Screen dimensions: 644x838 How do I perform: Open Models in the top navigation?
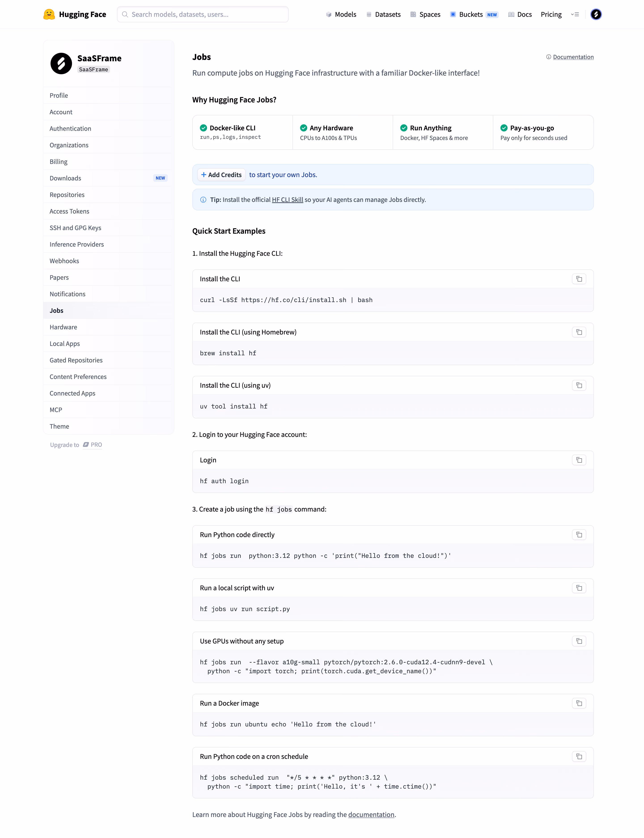click(x=341, y=15)
